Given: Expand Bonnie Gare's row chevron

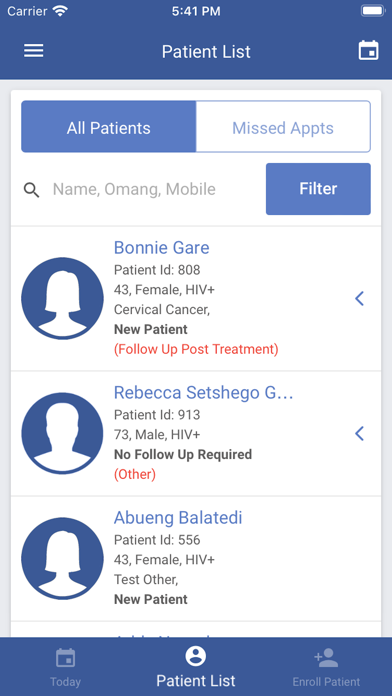Looking at the screenshot, I should [360, 299].
